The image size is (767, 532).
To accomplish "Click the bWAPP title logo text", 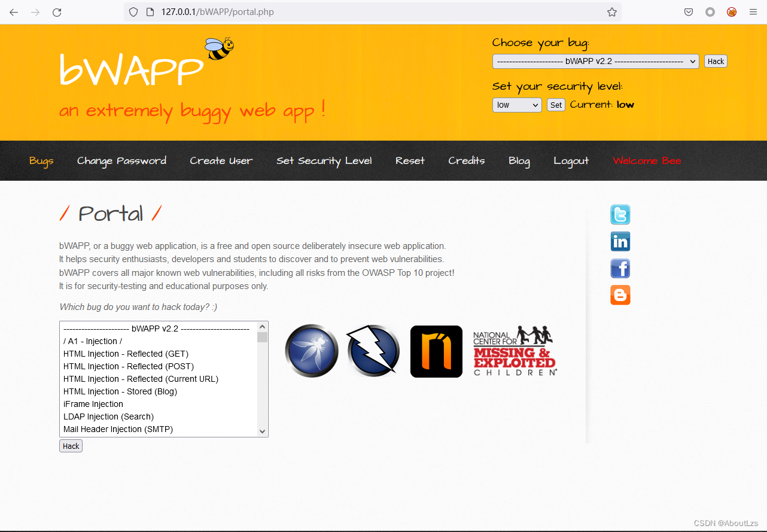I will (x=132, y=69).
